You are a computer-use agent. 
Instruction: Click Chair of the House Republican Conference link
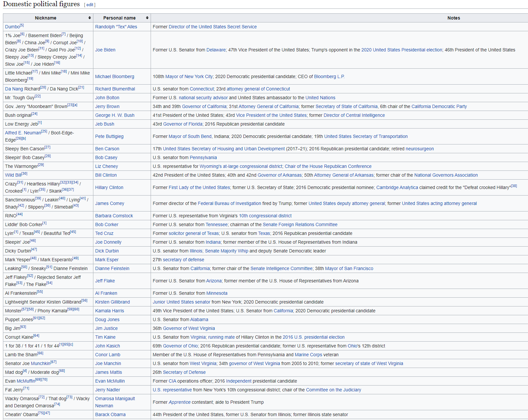pos(328,166)
